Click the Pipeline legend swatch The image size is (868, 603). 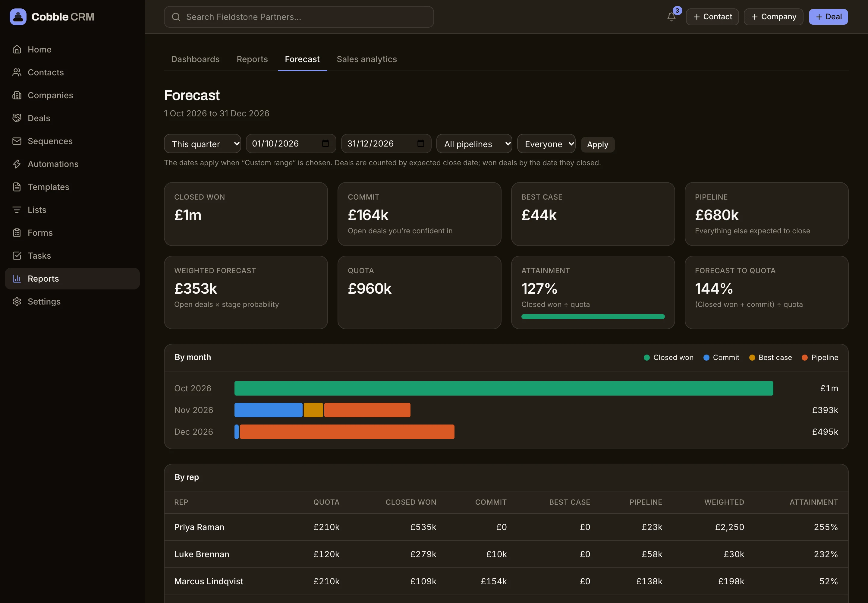pyautogui.click(x=804, y=357)
